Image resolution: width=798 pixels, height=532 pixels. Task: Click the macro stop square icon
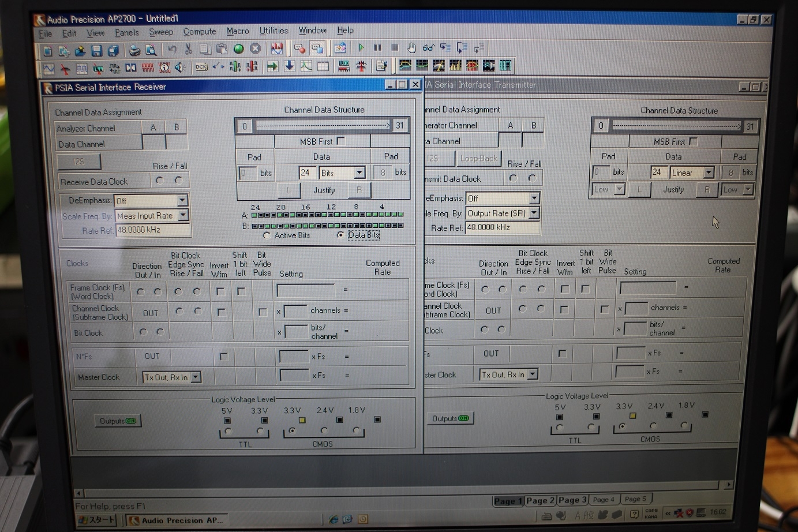395,48
